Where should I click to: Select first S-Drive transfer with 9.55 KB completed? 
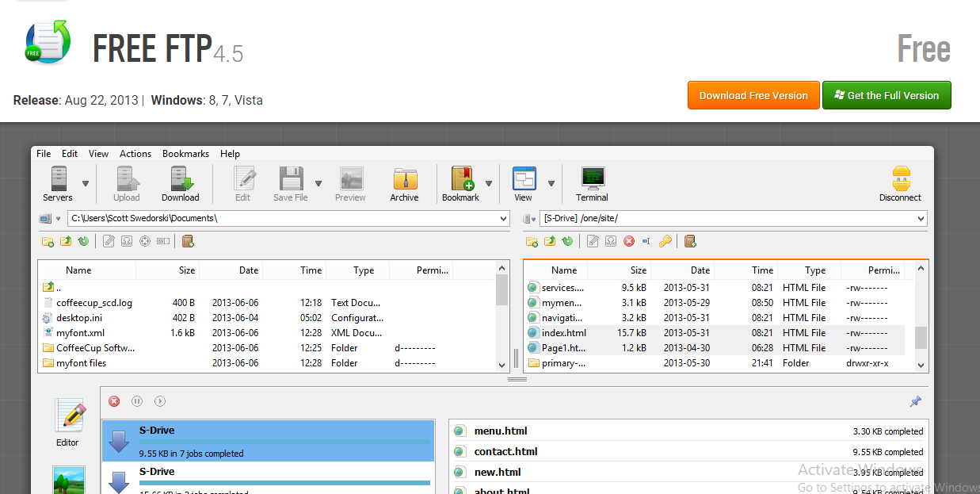(x=269, y=441)
